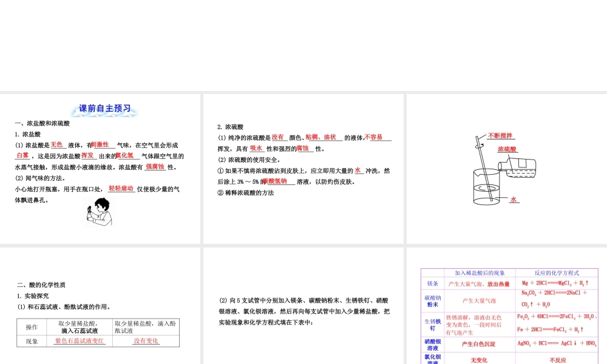The width and height of the screenshot is (607, 364).
Task: Select the slide thumbnail with the purple reaction table
Action: pyautogui.click(x=507, y=306)
